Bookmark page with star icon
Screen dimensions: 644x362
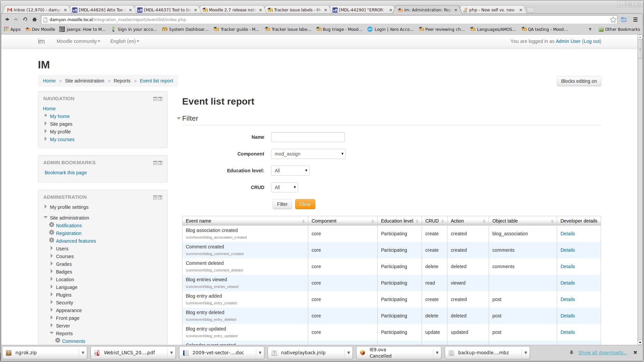613,19
